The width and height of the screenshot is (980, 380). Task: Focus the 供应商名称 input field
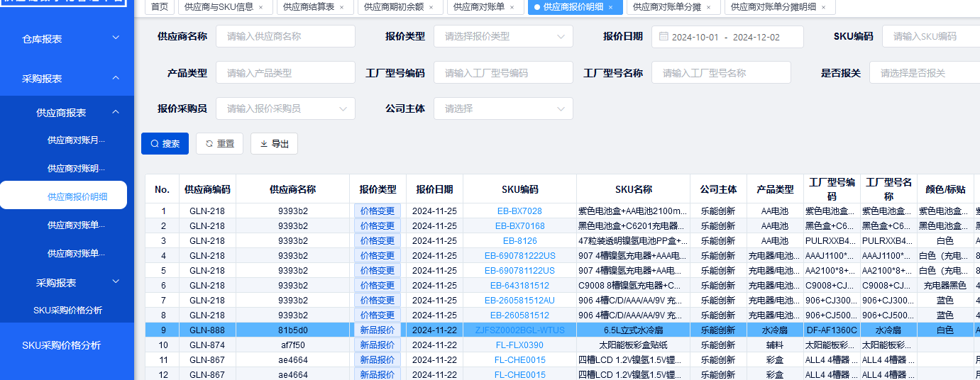click(x=285, y=37)
